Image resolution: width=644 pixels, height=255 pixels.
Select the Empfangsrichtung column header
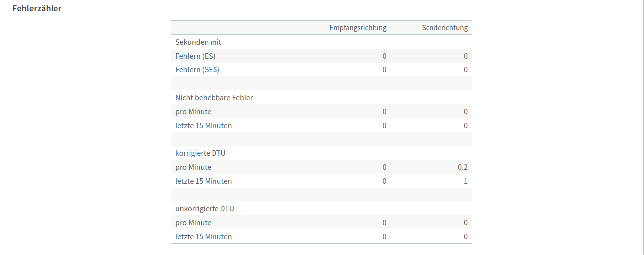click(x=358, y=28)
